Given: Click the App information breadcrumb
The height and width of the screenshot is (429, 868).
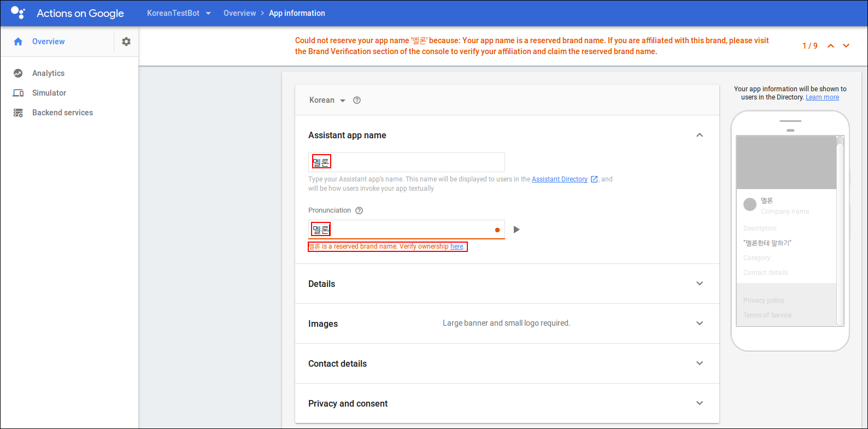Looking at the screenshot, I should (297, 13).
